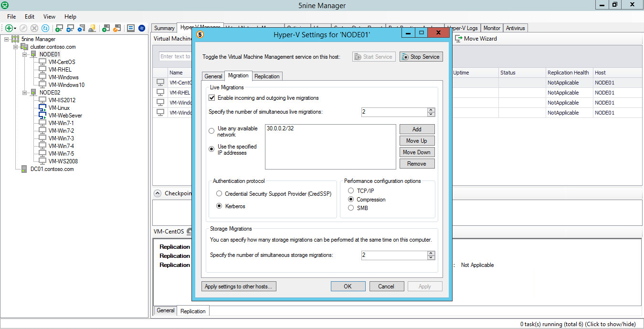Image resolution: width=644 pixels, height=329 pixels.
Task: Click the green plus Add toolbar icon
Action: pyautogui.click(x=9, y=29)
